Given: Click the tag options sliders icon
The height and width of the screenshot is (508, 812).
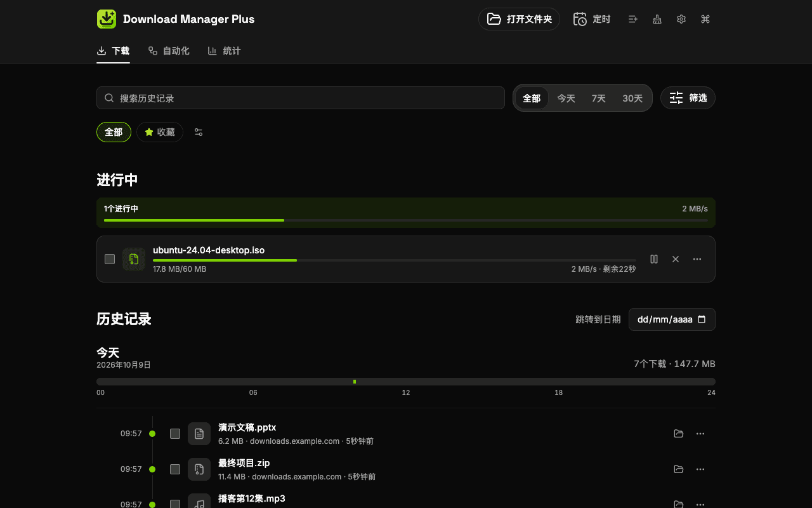Looking at the screenshot, I should click(x=199, y=132).
